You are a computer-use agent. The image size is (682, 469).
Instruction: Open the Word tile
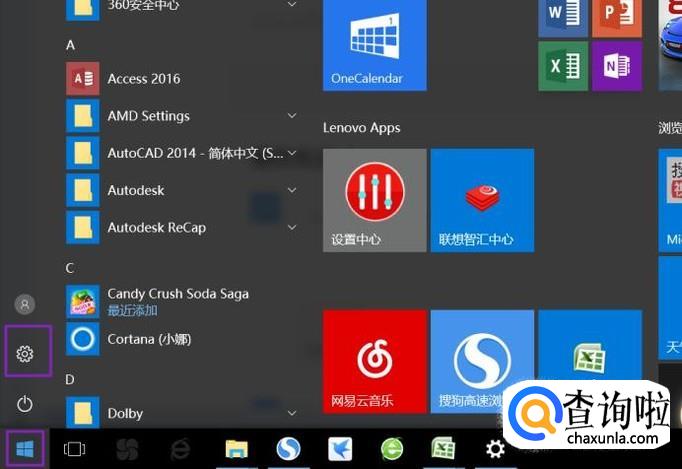pos(563,19)
